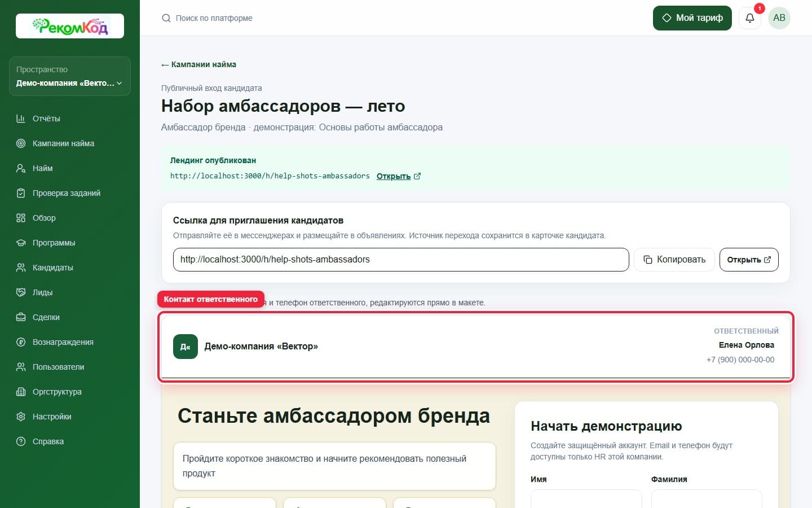Click the РекомКод logo
This screenshot has width=812, height=508.
[x=70, y=26]
